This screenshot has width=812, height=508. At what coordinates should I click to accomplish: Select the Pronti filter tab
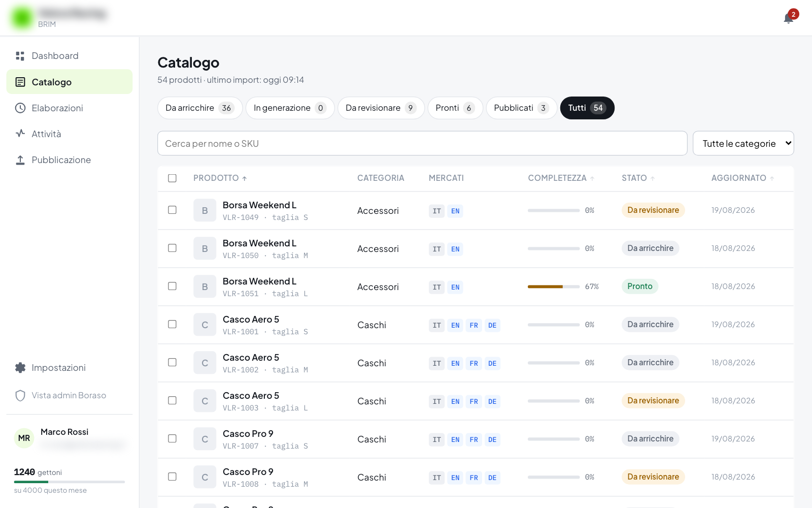[x=455, y=108]
